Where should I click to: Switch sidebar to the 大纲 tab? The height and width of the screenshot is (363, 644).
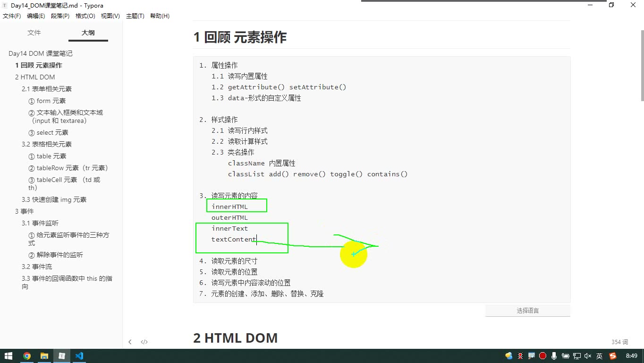point(88,33)
